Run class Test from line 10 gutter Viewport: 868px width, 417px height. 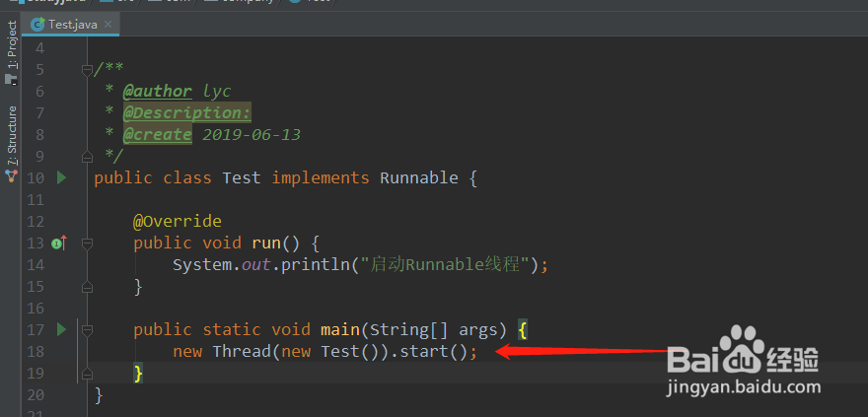pos(61,177)
